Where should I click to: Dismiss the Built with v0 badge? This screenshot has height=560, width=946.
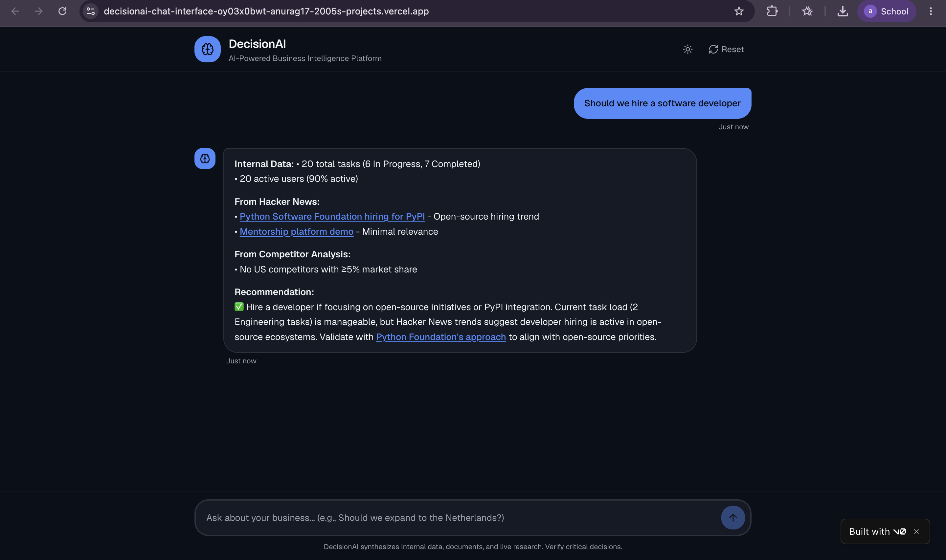pos(916,531)
